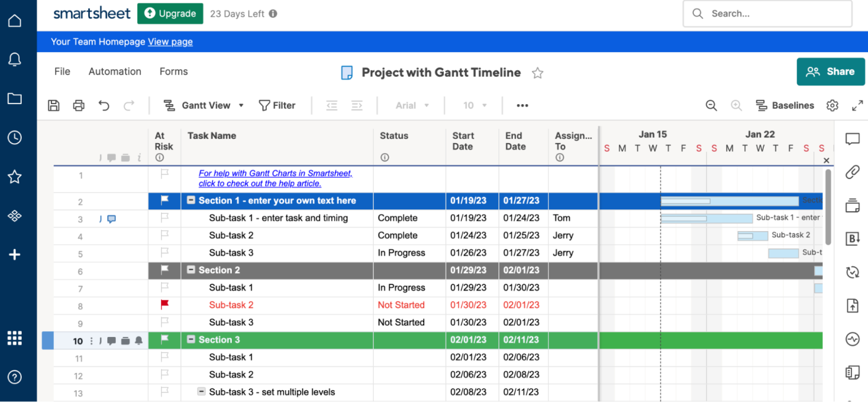
Task: Open Notifications bell in left sidebar
Action: click(14, 59)
